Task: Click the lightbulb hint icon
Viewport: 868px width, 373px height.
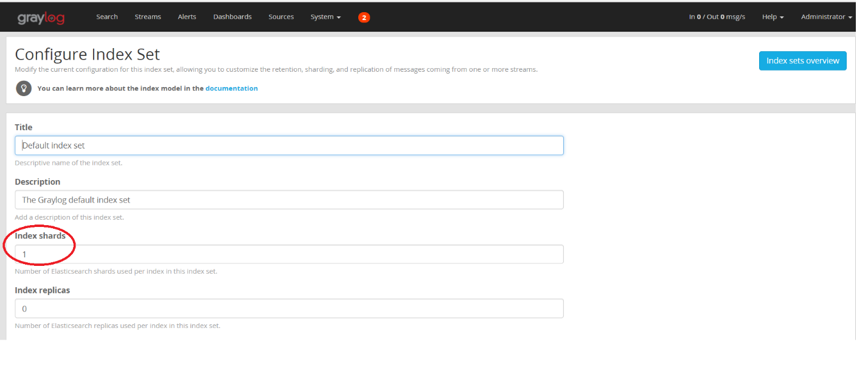Action: tap(24, 88)
